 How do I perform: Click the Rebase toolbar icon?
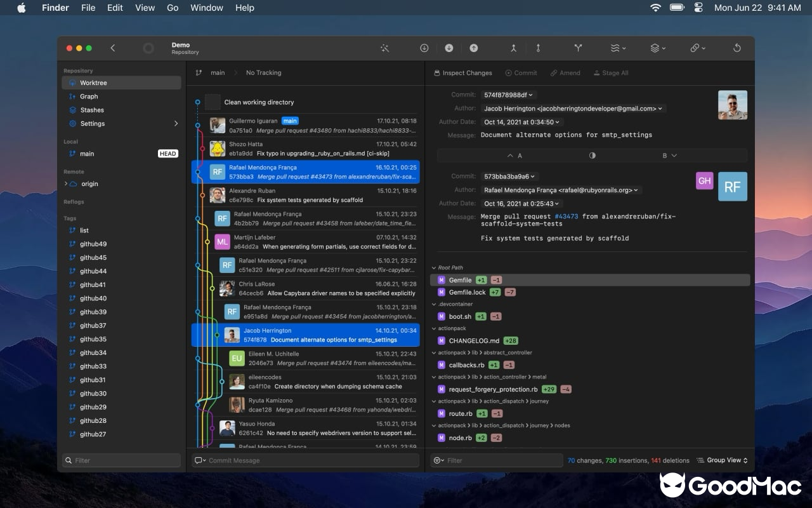coord(538,48)
